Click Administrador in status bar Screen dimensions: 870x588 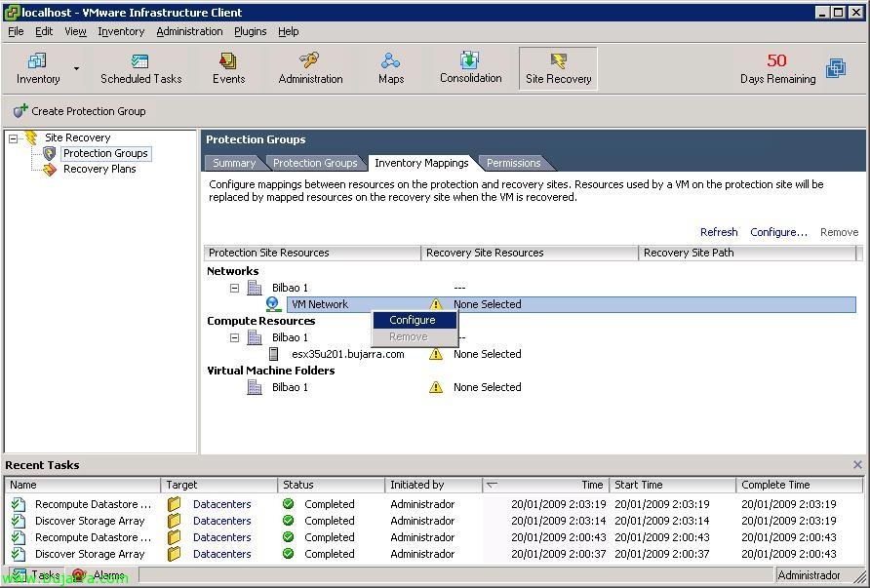[809, 575]
